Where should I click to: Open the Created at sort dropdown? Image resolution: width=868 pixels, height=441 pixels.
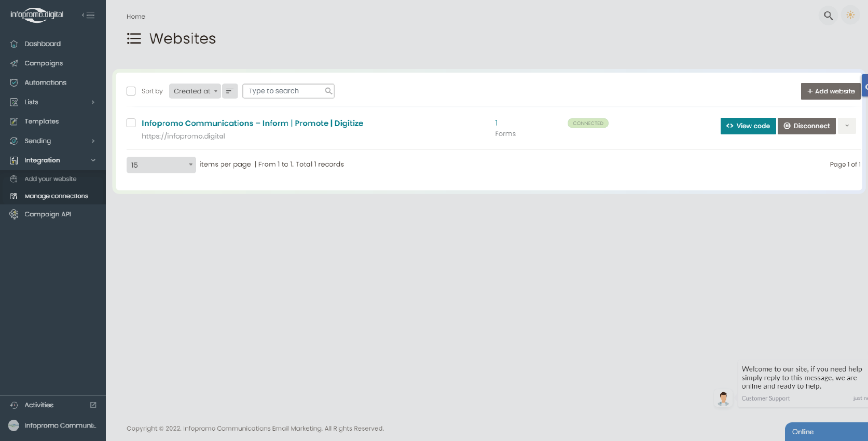coord(195,91)
